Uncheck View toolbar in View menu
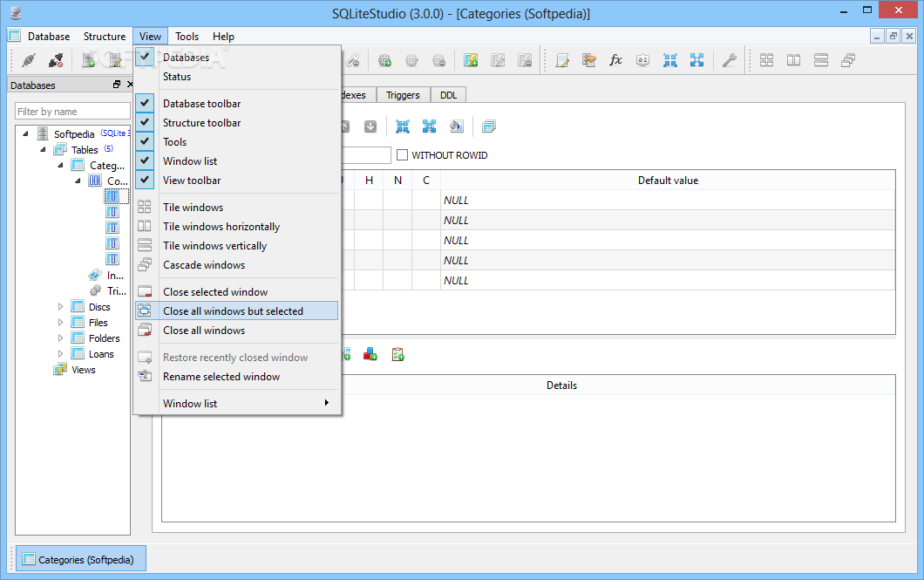The image size is (924, 580). click(x=237, y=181)
